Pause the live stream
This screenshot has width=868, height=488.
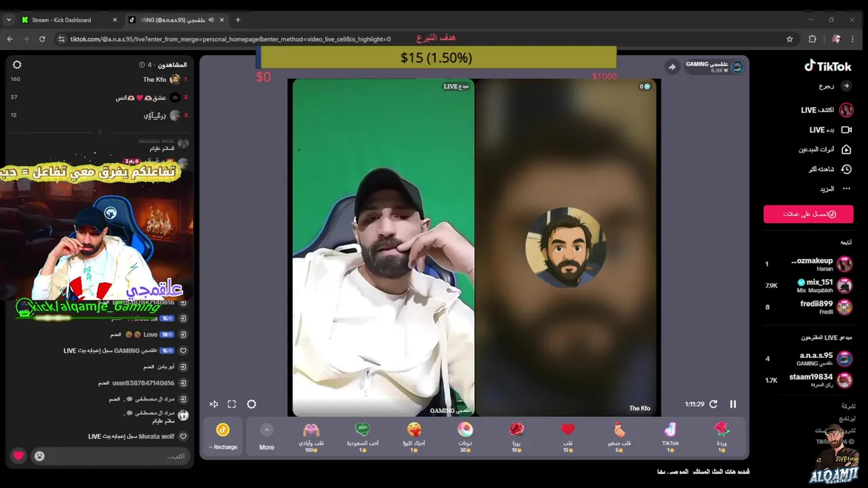733,404
